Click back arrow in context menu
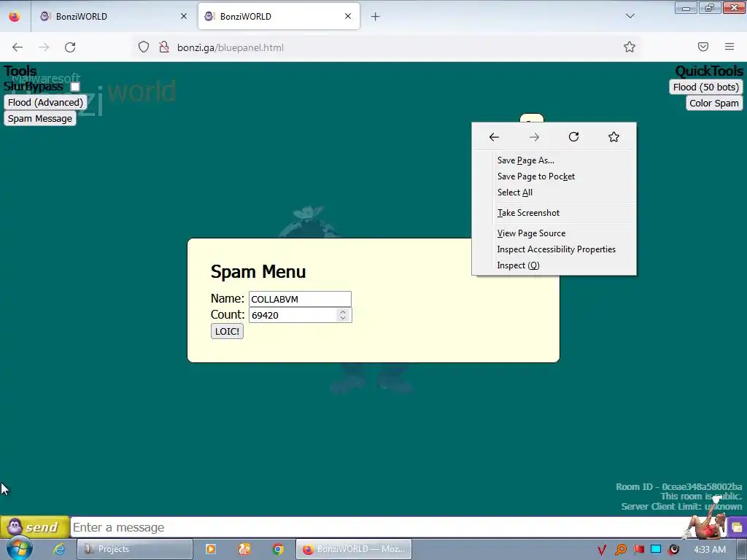 coord(494,137)
